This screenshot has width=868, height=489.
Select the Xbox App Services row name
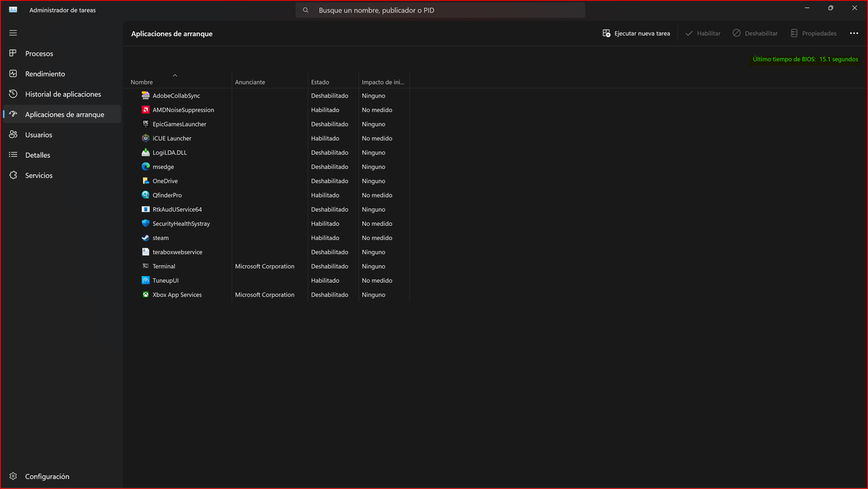pyautogui.click(x=177, y=295)
